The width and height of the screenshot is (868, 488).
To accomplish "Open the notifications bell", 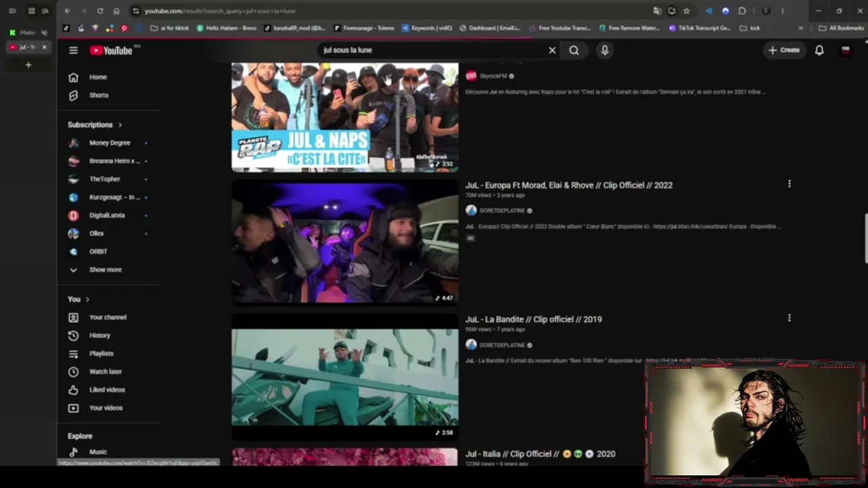I will 819,50.
